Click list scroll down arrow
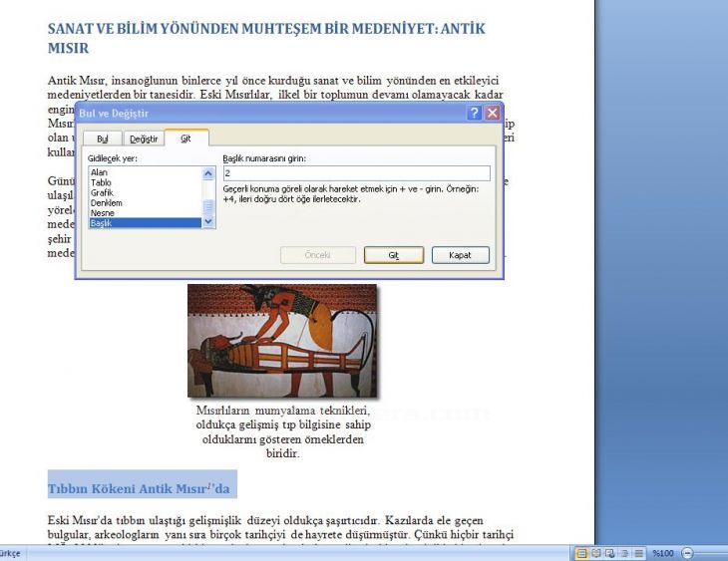The image size is (728, 561). [x=208, y=222]
